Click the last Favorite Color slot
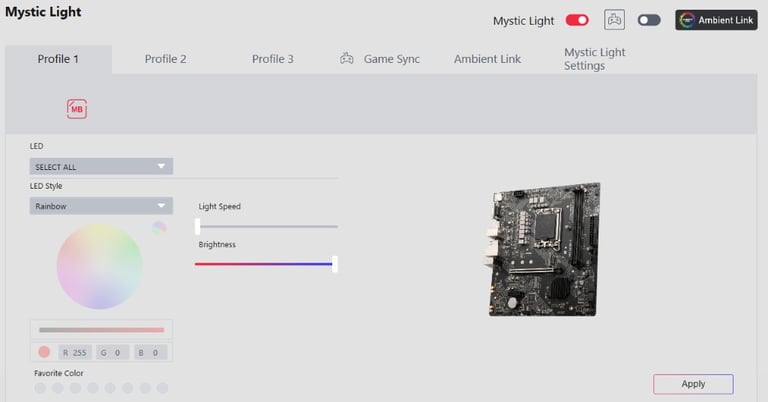Image resolution: width=768 pixels, height=402 pixels. pyautogui.click(x=163, y=388)
